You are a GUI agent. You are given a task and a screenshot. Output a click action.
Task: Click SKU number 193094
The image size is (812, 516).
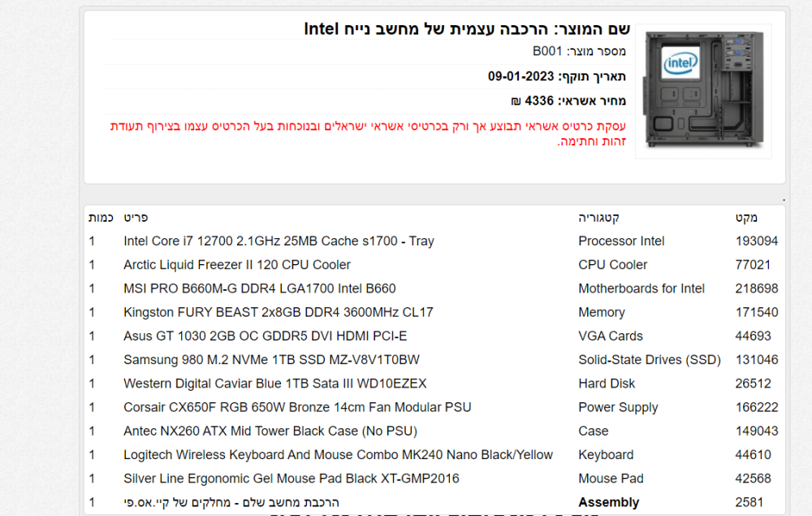[757, 241]
